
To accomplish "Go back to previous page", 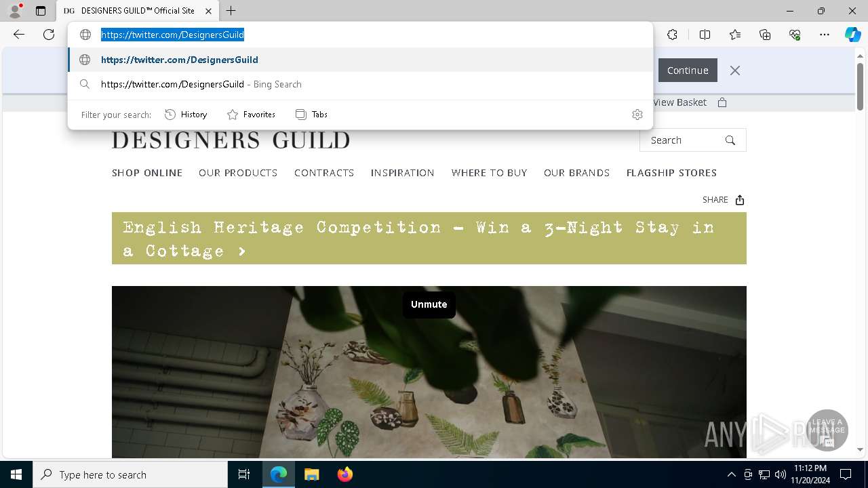I will pos(19,35).
